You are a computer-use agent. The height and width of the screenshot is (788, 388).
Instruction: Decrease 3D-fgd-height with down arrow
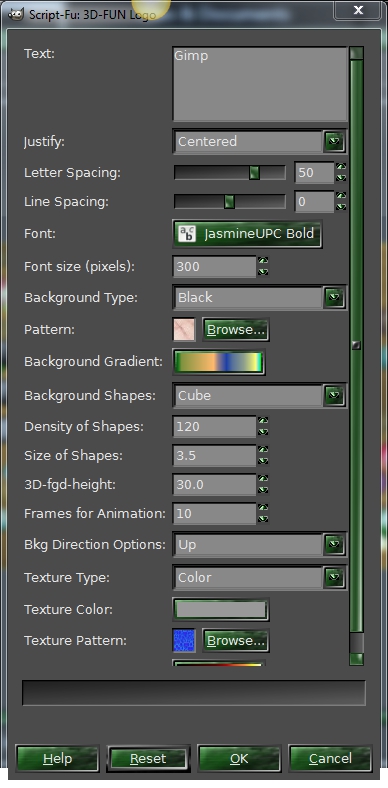(x=263, y=490)
